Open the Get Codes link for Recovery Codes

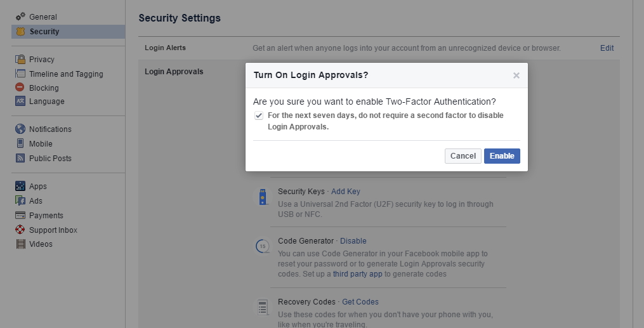360,302
